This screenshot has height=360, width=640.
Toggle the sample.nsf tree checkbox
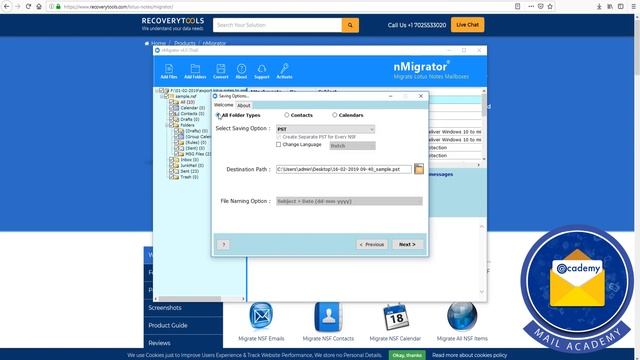tap(167, 96)
